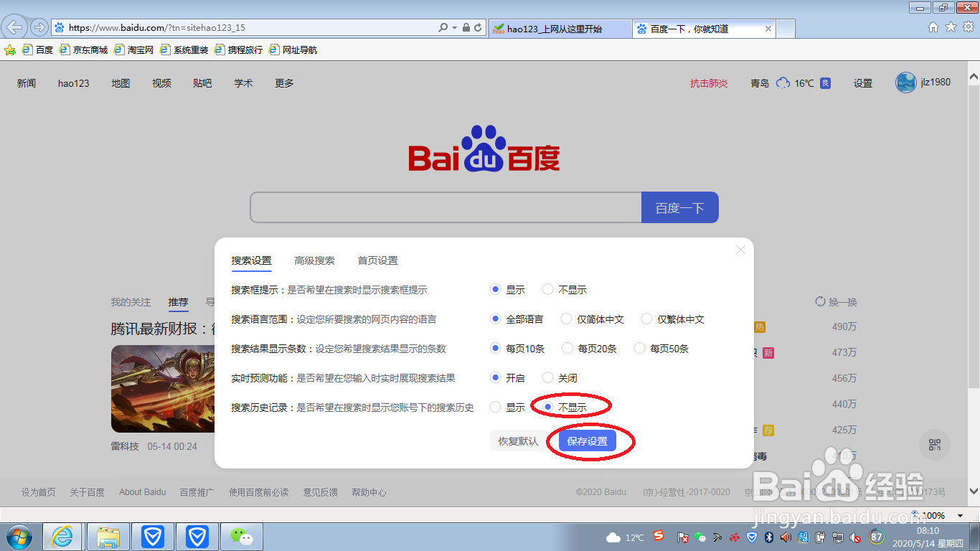Viewport: 980px width, 551px height.
Task: Click the browser Forward arrow button
Action: pos(39,28)
